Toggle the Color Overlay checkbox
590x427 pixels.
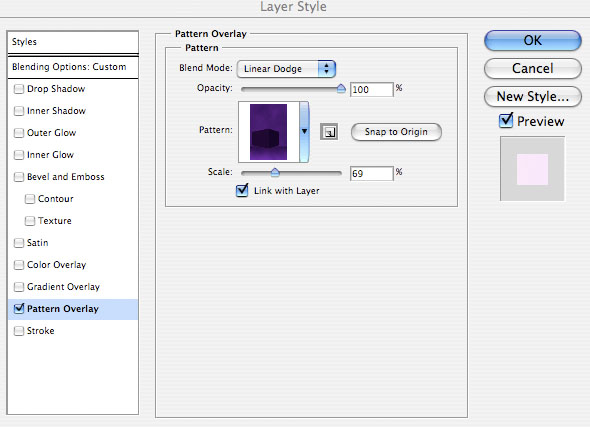click(18, 265)
